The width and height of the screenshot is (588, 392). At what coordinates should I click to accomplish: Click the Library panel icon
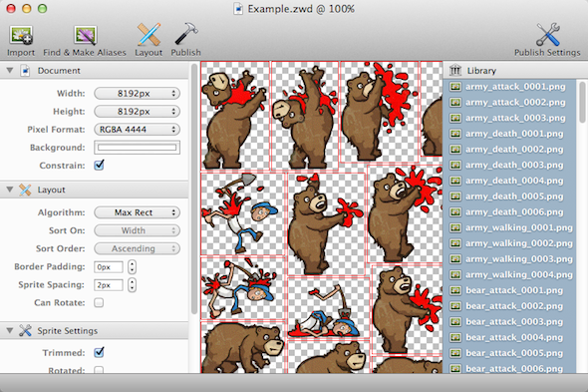pos(455,70)
